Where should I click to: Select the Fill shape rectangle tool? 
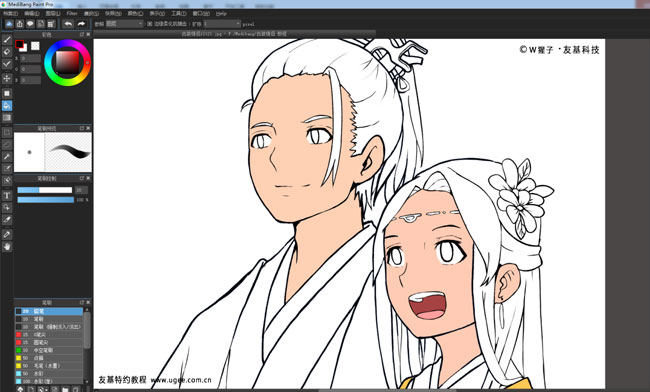click(7, 93)
